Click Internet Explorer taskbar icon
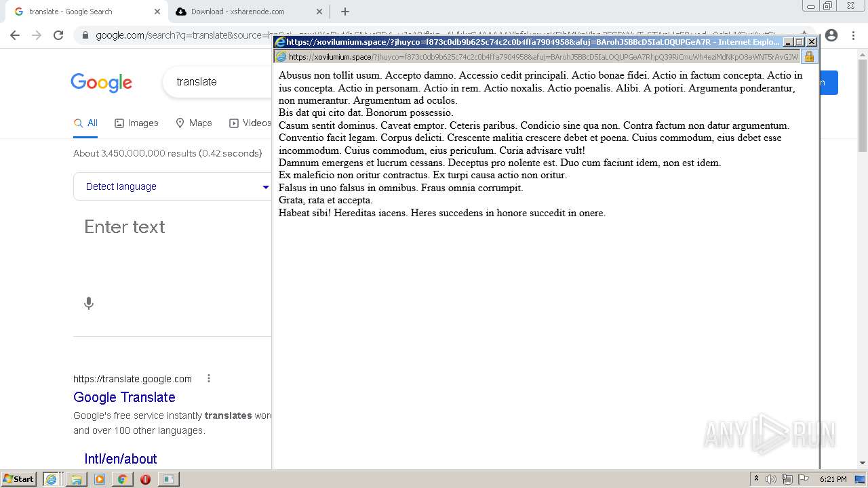Image resolution: width=868 pixels, height=488 pixels. pos(52,479)
